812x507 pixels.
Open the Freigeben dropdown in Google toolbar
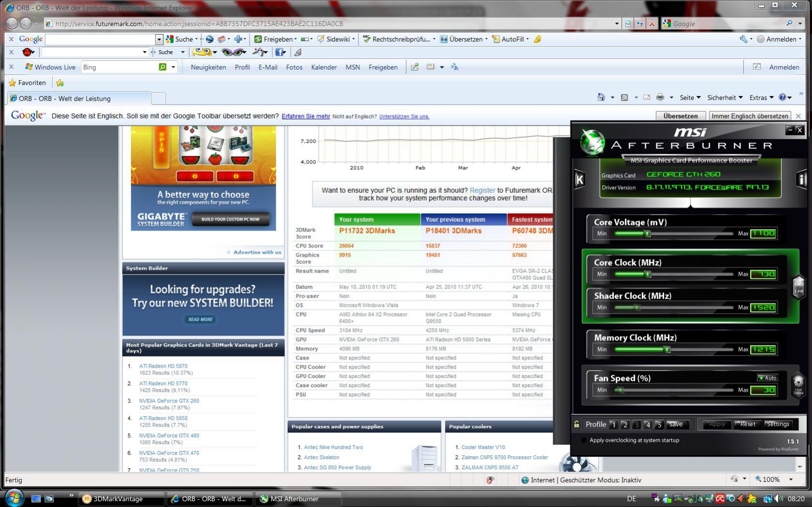point(295,39)
